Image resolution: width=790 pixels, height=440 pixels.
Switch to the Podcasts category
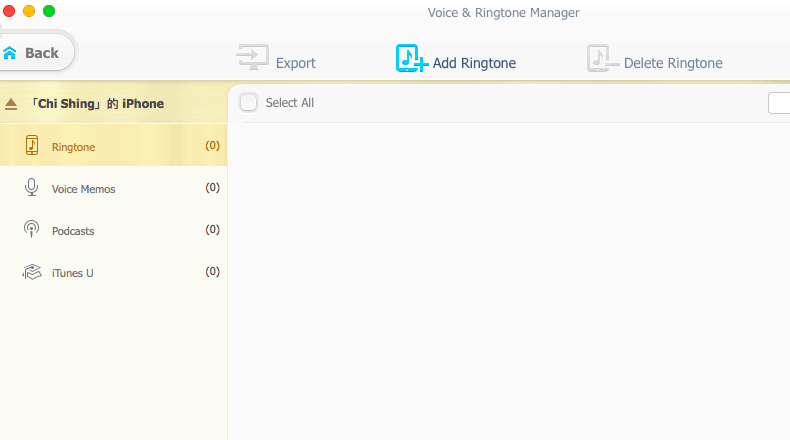pos(73,231)
